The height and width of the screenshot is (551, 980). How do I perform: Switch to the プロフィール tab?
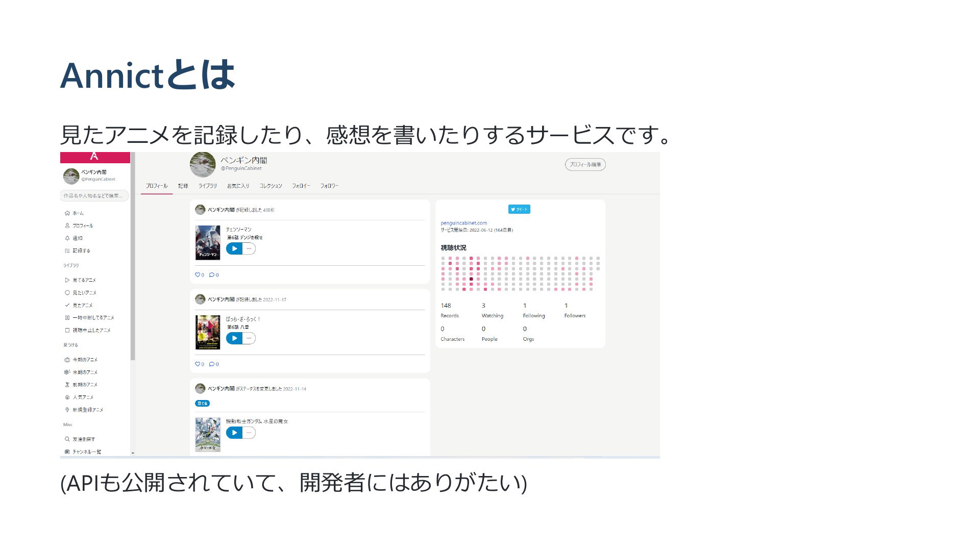157,186
